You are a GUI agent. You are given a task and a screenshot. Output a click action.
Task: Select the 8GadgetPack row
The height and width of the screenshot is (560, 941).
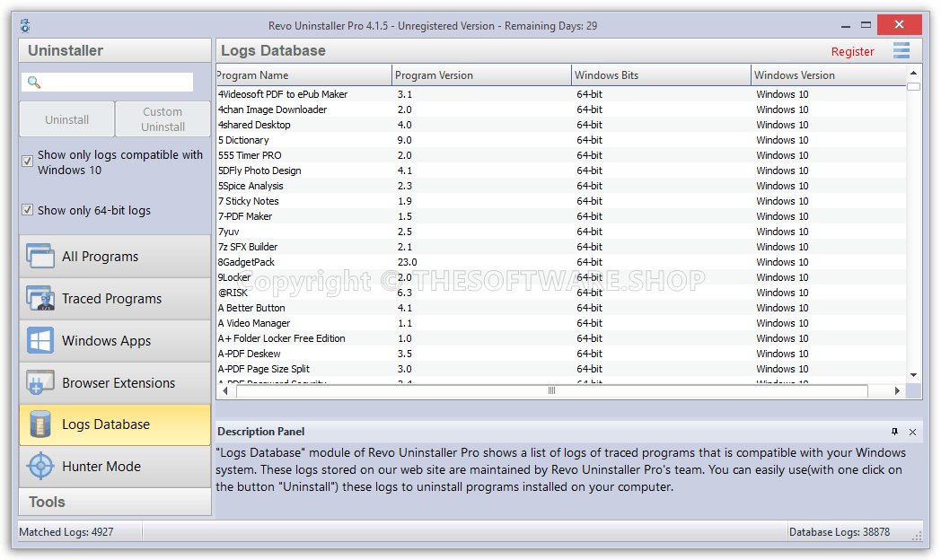[561, 262]
